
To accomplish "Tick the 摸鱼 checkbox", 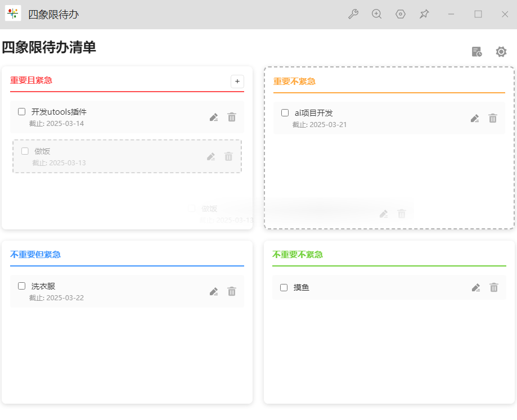I will pos(284,287).
